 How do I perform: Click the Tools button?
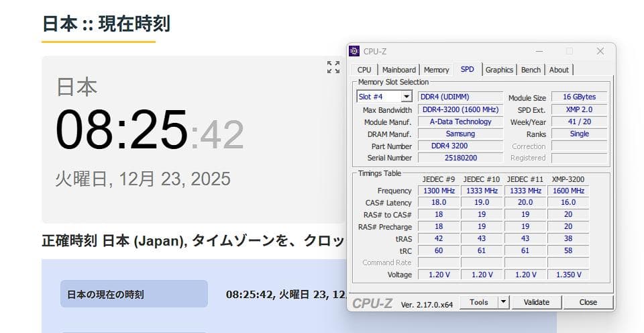coord(479,302)
